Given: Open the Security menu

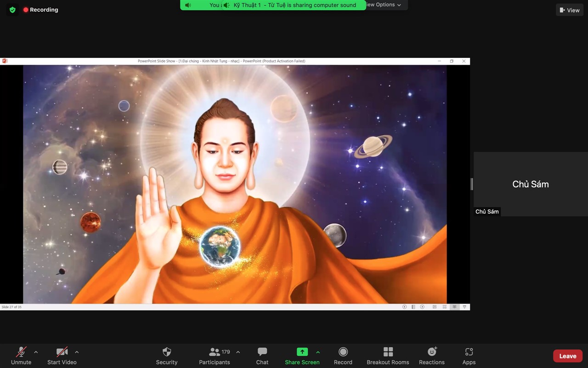Looking at the screenshot, I should (x=167, y=356).
